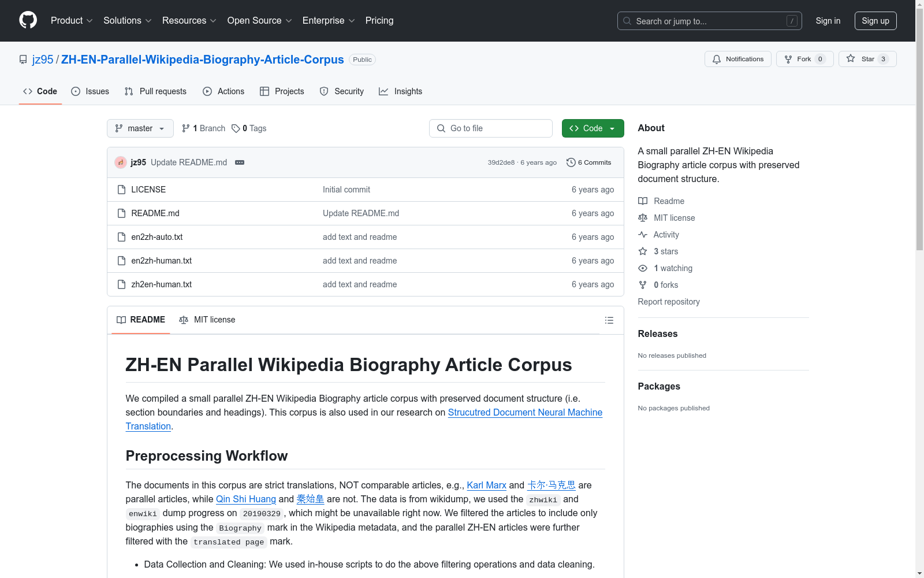
Task: Go to GitHub homepage via Octocat logo
Action: point(28,20)
